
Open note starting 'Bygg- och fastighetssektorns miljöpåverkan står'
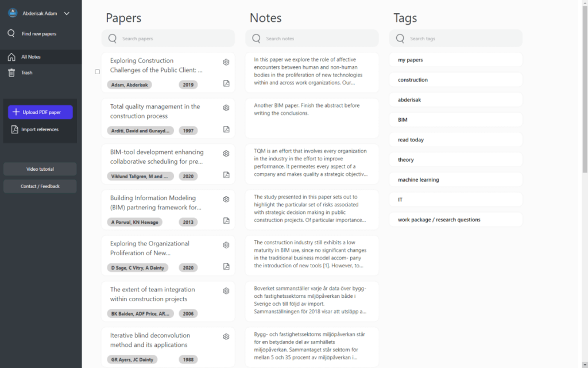click(312, 347)
